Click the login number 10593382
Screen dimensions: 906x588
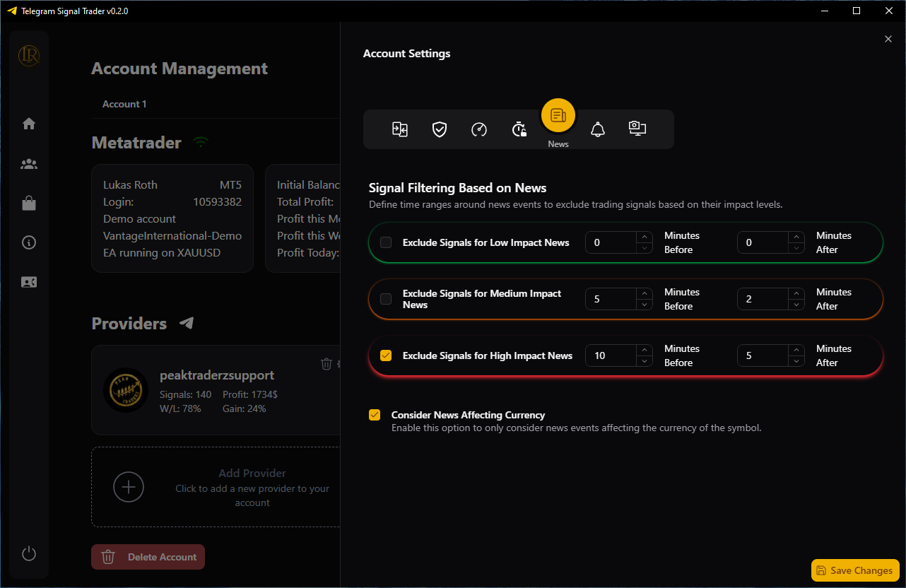pos(217,202)
